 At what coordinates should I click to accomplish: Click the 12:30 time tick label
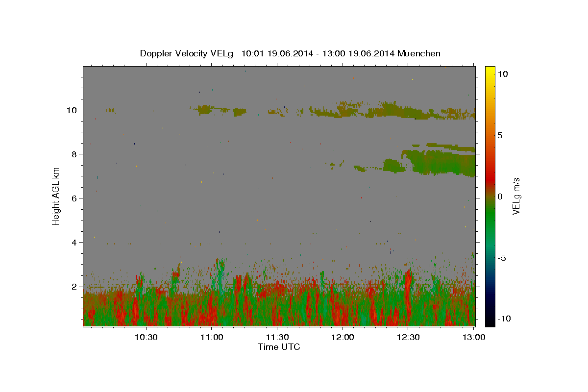pyautogui.click(x=409, y=337)
